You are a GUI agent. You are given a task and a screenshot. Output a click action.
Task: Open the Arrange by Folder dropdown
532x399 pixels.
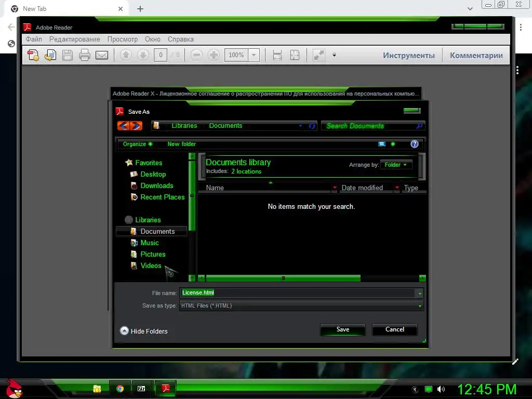click(x=395, y=165)
